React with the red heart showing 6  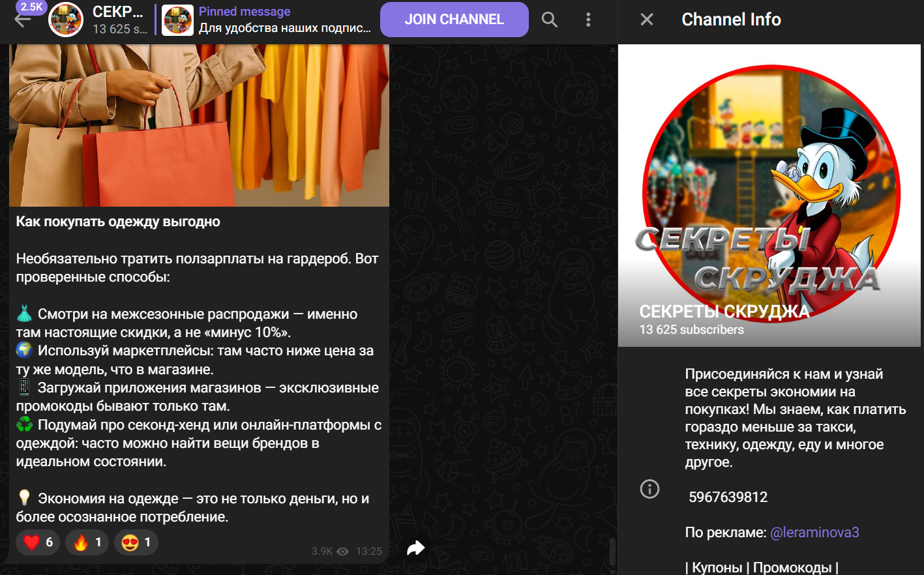coord(38,542)
